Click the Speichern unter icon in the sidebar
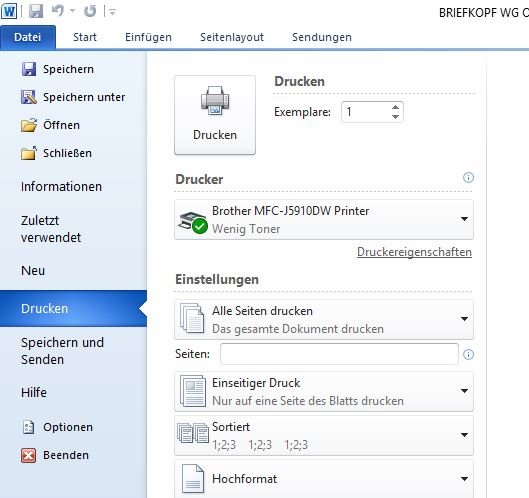Screen dimensions: 529x498 click(x=29, y=97)
